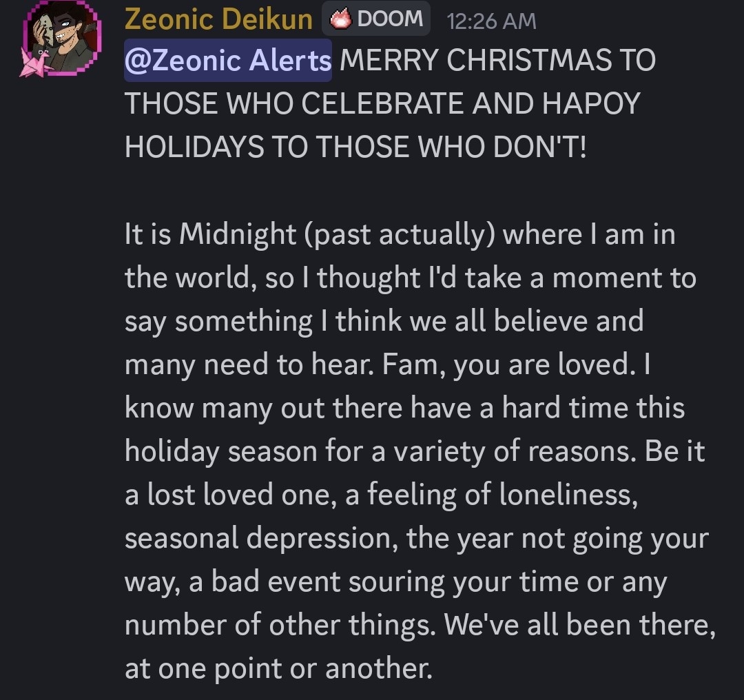Click the pink origami crane avatar decoration
The image size is (744, 700).
33,63
